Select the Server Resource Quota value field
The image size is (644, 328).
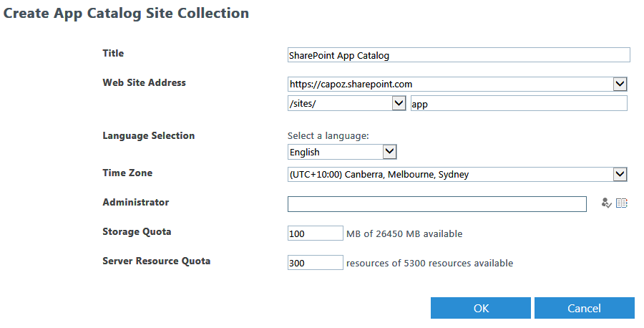pos(315,263)
